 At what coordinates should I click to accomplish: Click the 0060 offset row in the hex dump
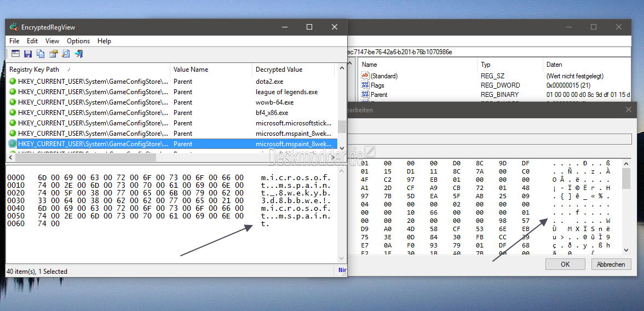(x=138, y=224)
